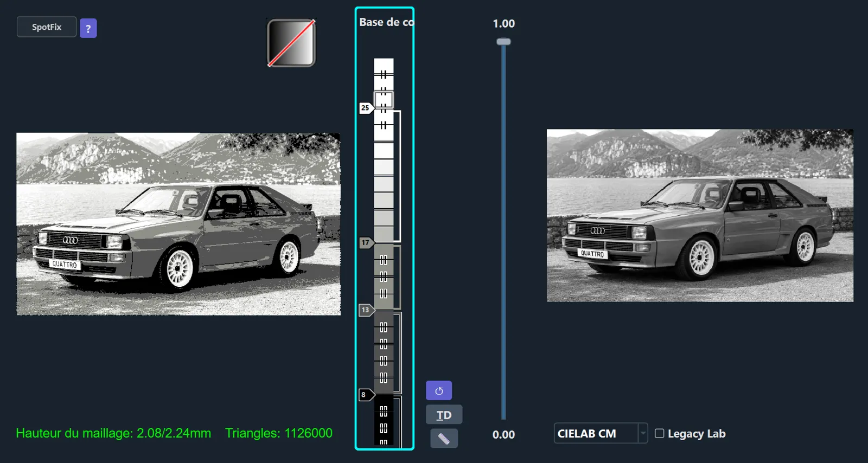Select the layer 25 marker
Screen dimensions: 868x463
pos(366,108)
